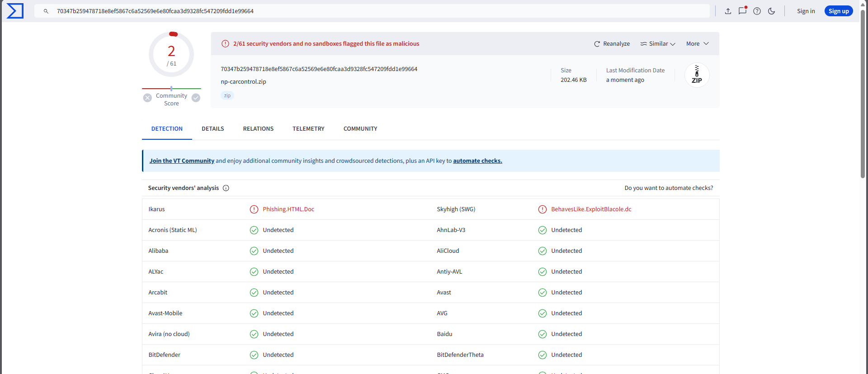Click the green check on the Baidu row

tap(542, 334)
